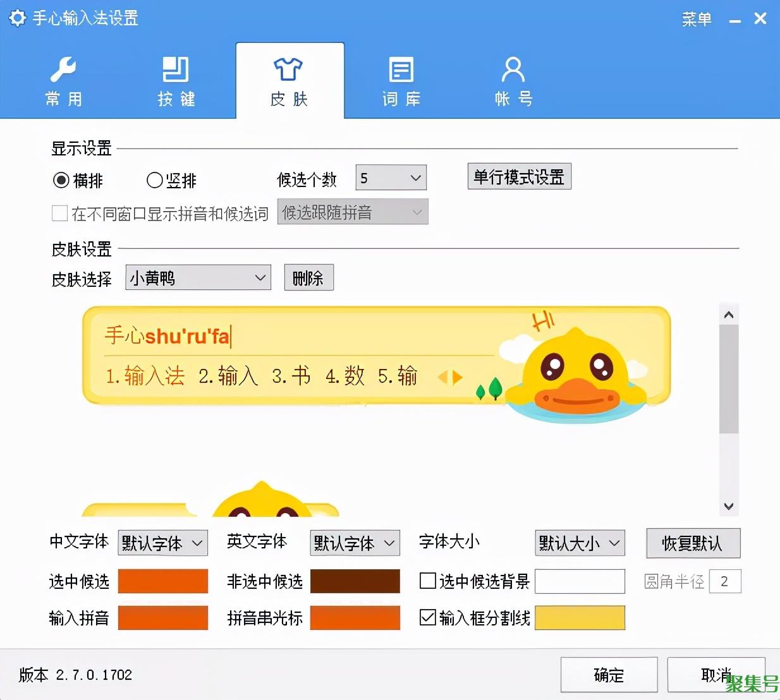Click the 圆角半径 value input field

pyautogui.click(x=725, y=581)
